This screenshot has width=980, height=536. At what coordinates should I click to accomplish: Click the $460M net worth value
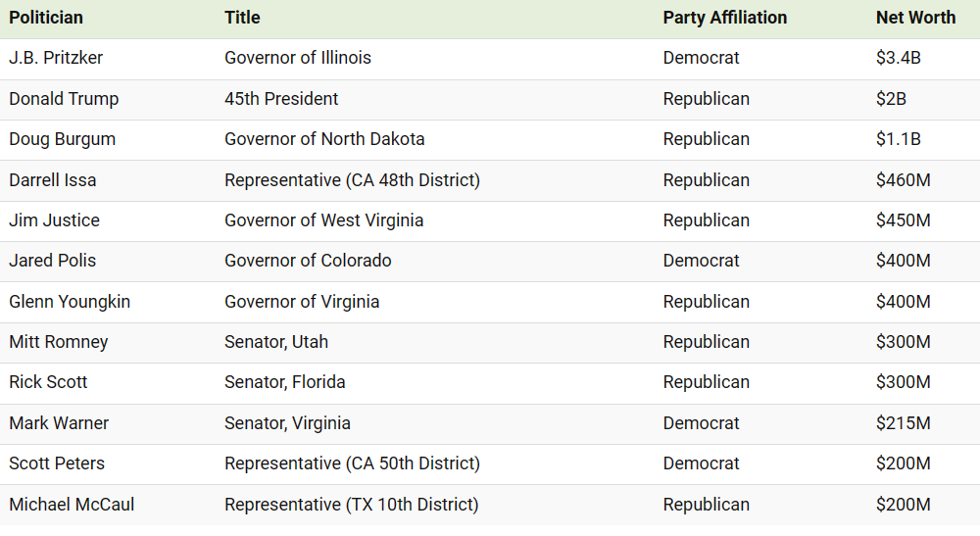pos(904,180)
